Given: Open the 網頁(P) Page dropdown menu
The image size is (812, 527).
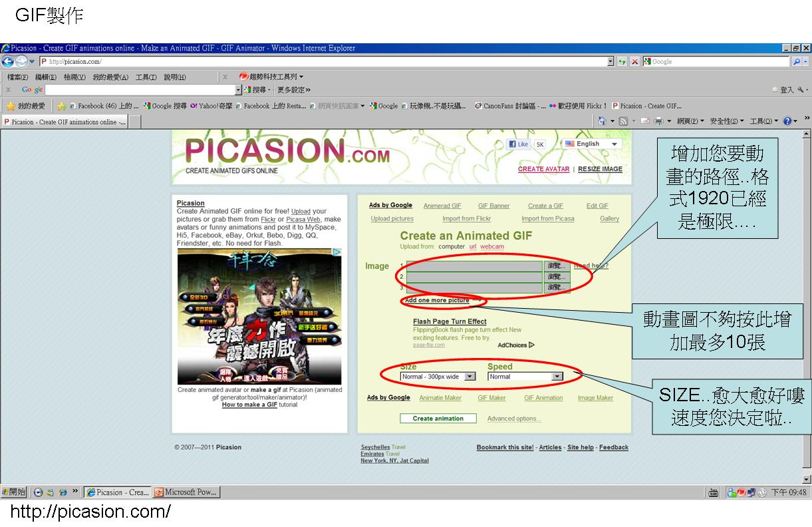Looking at the screenshot, I should 691,121.
